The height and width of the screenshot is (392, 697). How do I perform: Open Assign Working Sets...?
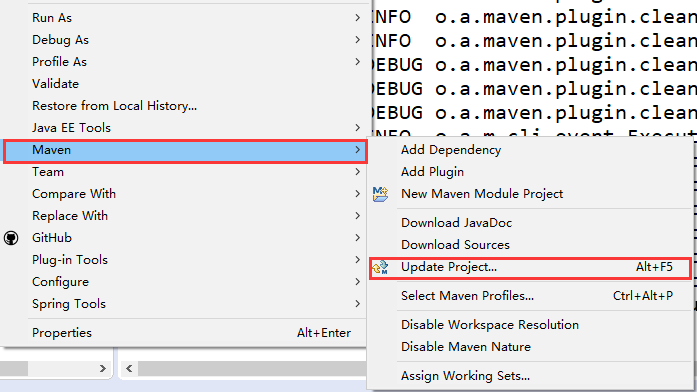531,376
